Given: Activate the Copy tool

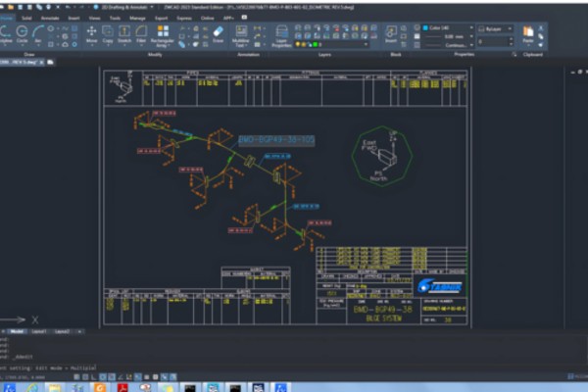Looking at the screenshot, I should [x=108, y=34].
